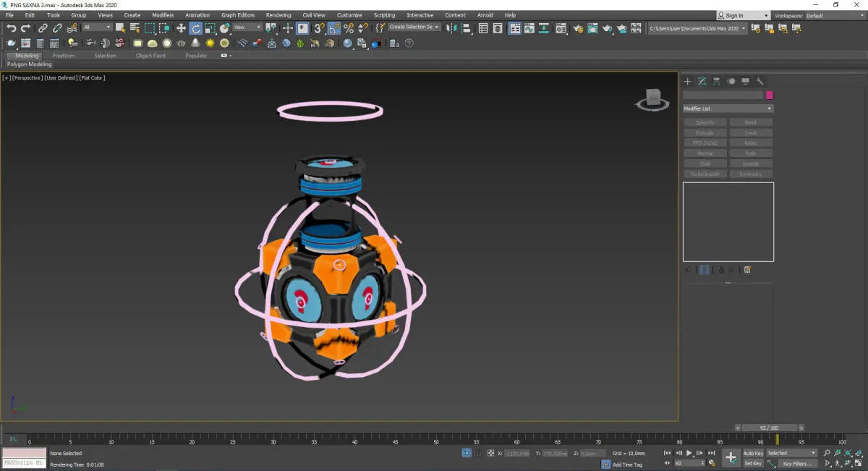
Task: Open the Utilities wrench panel tab
Action: point(759,81)
